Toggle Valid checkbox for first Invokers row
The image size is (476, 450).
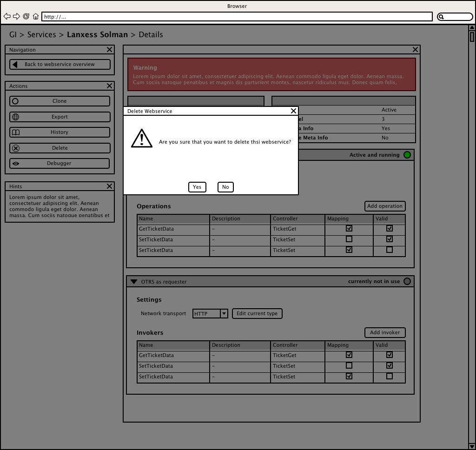390,355
